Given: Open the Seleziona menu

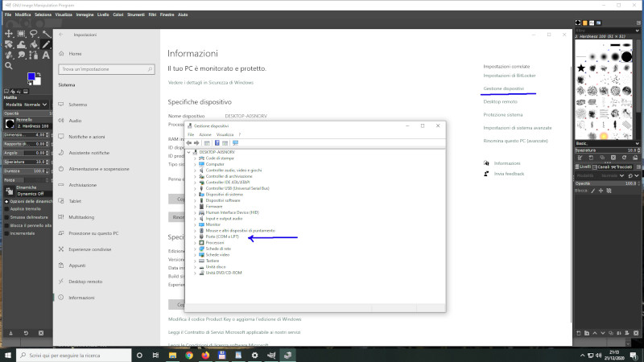Looking at the screenshot, I should pyautogui.click(x=43, y=14).
